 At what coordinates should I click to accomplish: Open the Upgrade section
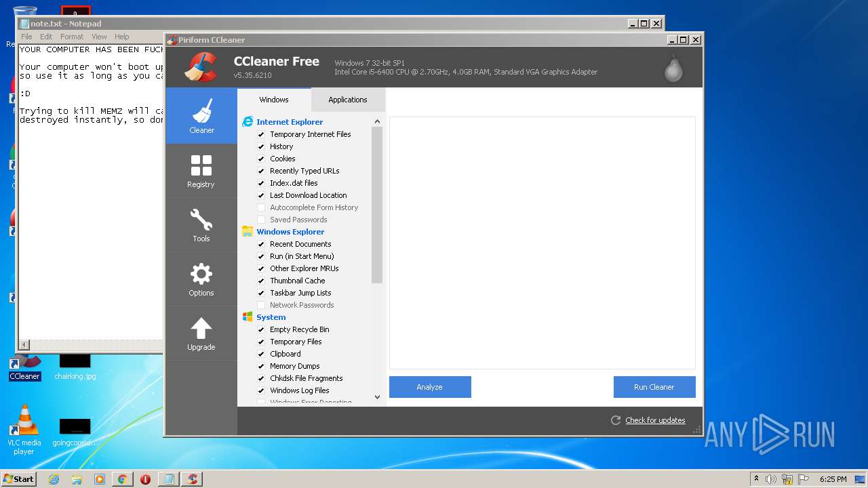point(201,333)
